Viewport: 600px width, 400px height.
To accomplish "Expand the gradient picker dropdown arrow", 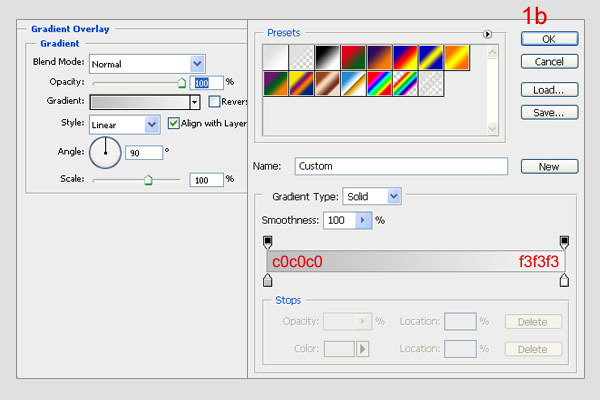I will tap(194, 102).
